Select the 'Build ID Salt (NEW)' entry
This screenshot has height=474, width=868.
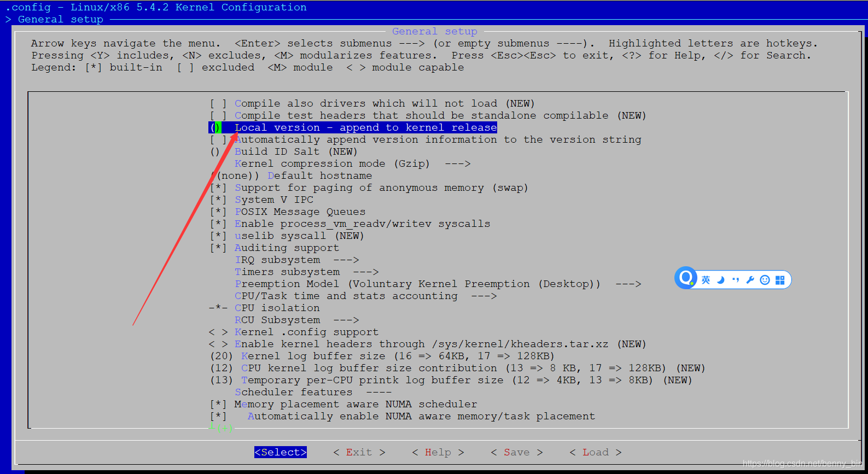click(284, 151)
